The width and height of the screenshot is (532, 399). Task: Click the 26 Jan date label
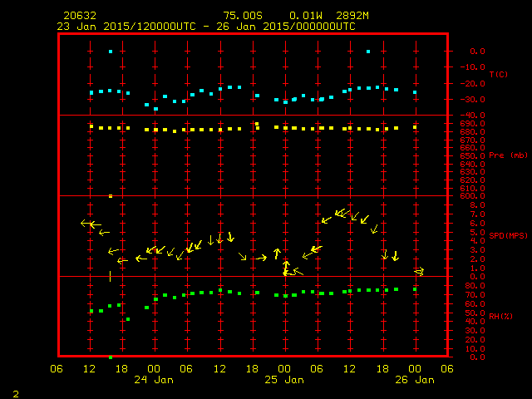(415, 380)
